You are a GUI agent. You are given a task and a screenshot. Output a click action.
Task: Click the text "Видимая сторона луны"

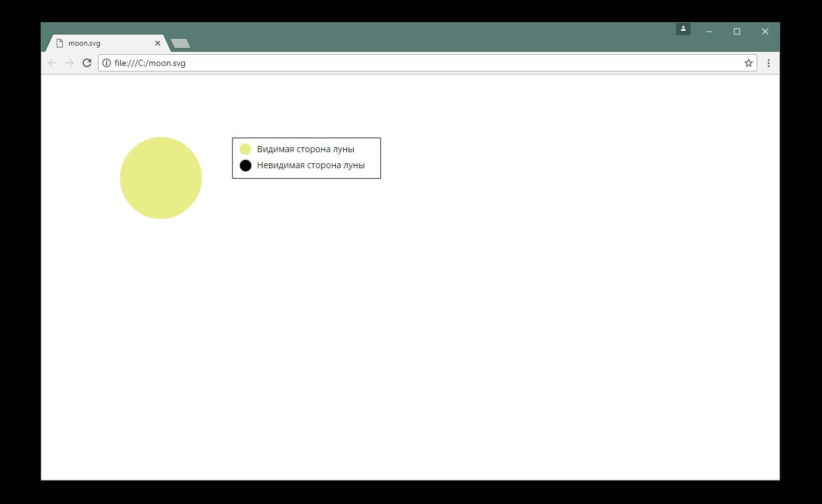point(306,149)
